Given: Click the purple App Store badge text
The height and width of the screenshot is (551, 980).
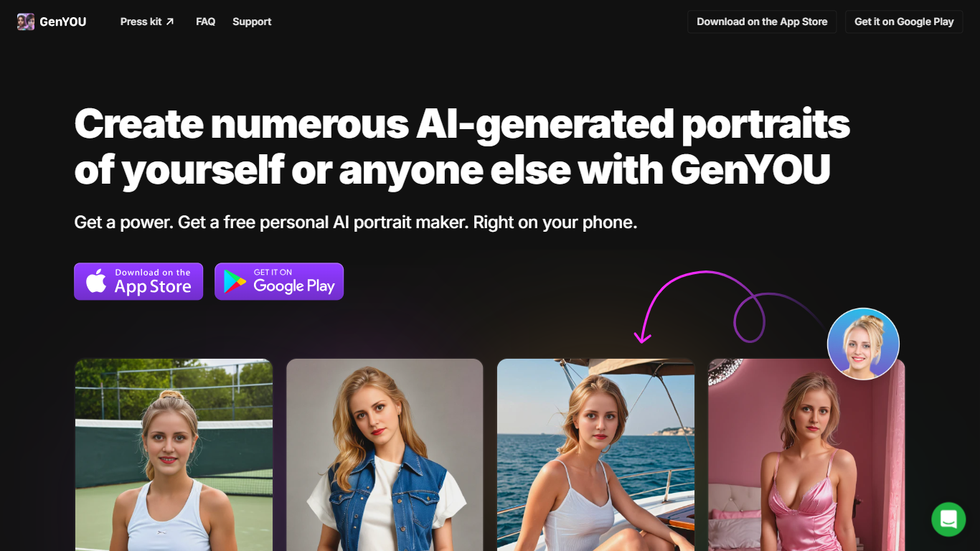Looking at the screenshot, I should pyautogui.click(x=153, y=281).
